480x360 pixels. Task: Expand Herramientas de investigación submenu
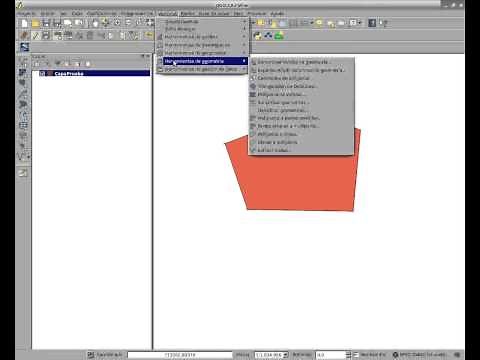point(203,45)
